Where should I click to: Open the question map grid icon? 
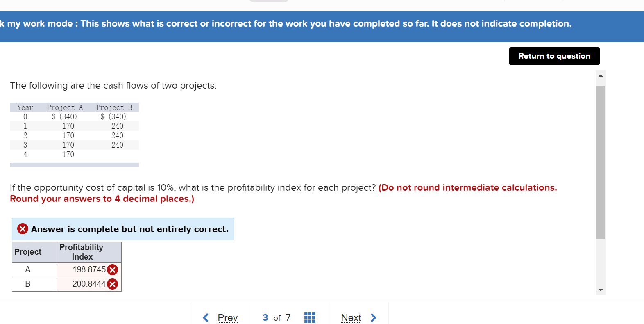(310, 317)
